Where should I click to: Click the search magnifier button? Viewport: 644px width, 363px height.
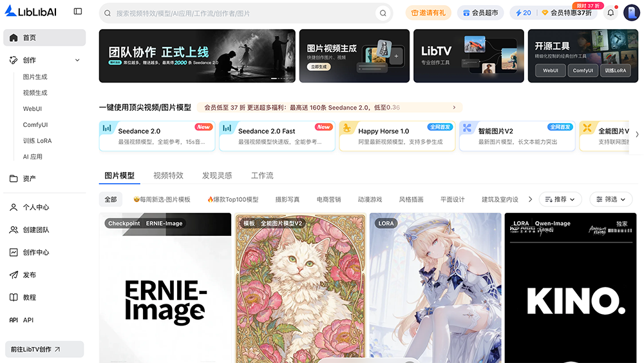click(383, 13)
